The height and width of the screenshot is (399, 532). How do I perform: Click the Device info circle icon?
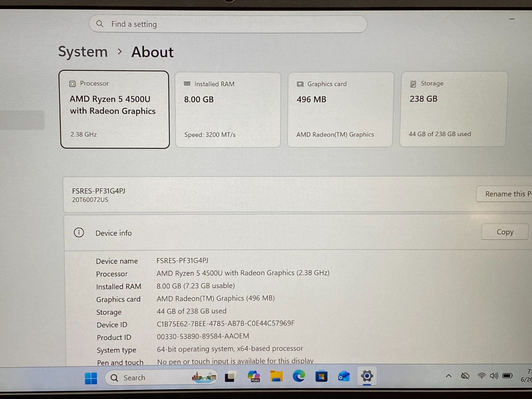pyautogui.click(x=79, y=232)
